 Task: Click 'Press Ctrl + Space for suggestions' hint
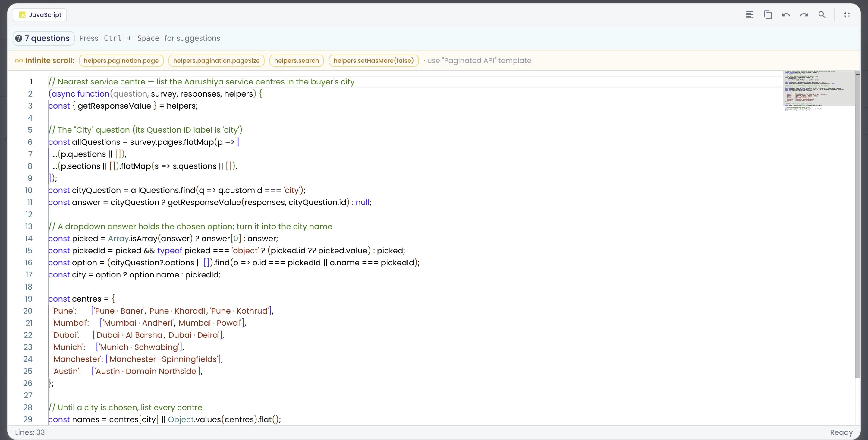coord(149,38)
